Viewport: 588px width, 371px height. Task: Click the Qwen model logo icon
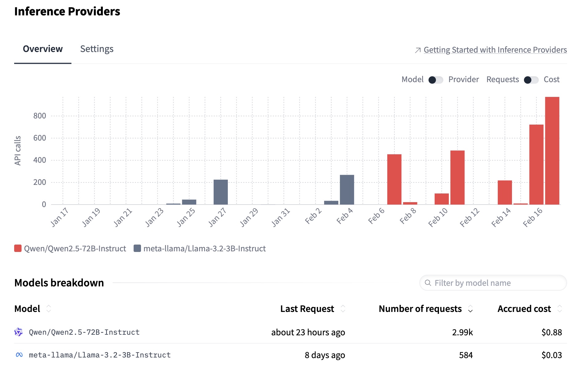coord(18,332)
